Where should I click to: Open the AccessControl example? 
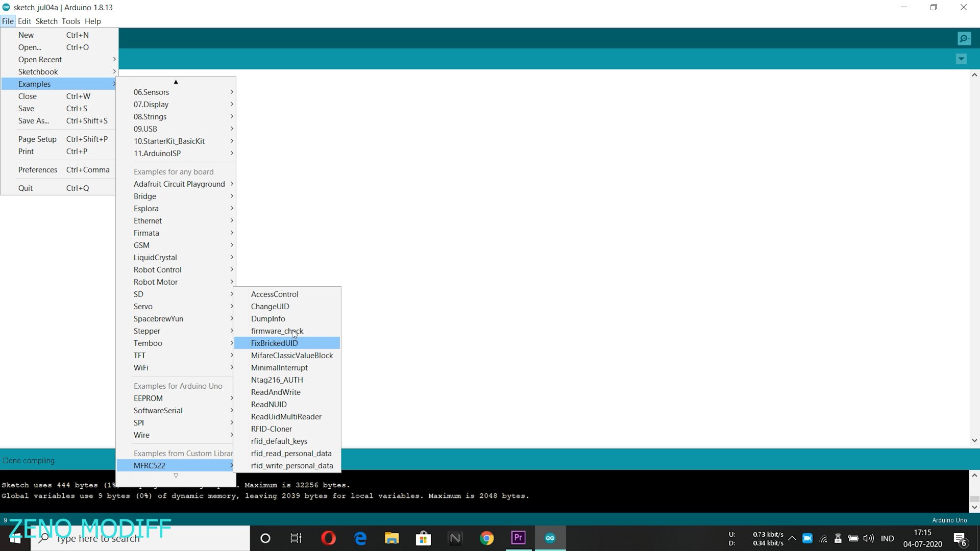[287, 294]
